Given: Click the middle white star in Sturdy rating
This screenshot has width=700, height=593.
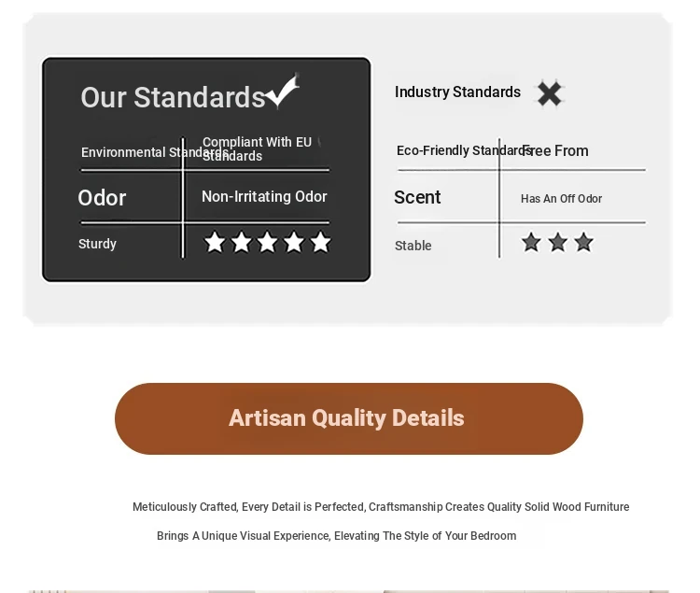Looking at the screenshot, I should (x=268, y=243).
